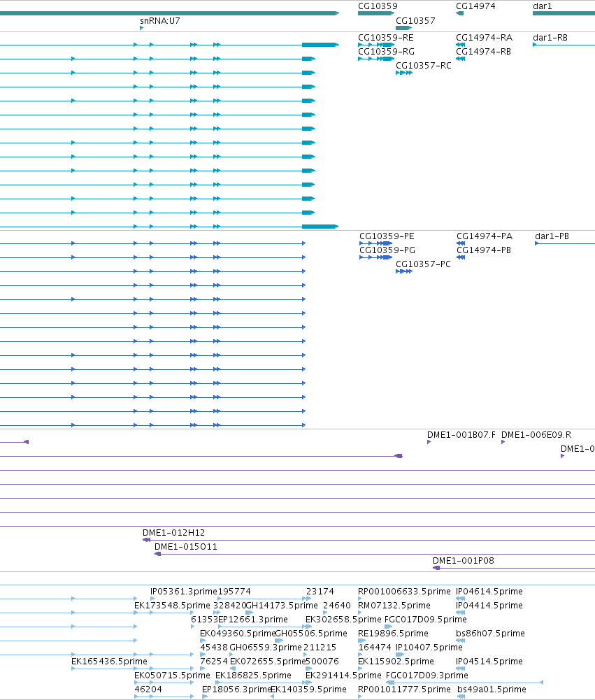Select the GH14173.5prime EST label

pos(282,606)
